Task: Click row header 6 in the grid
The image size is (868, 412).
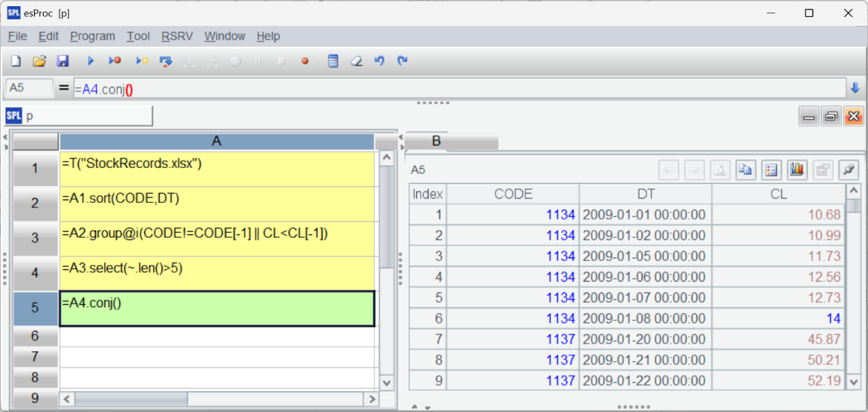Action: pos(36,336)
